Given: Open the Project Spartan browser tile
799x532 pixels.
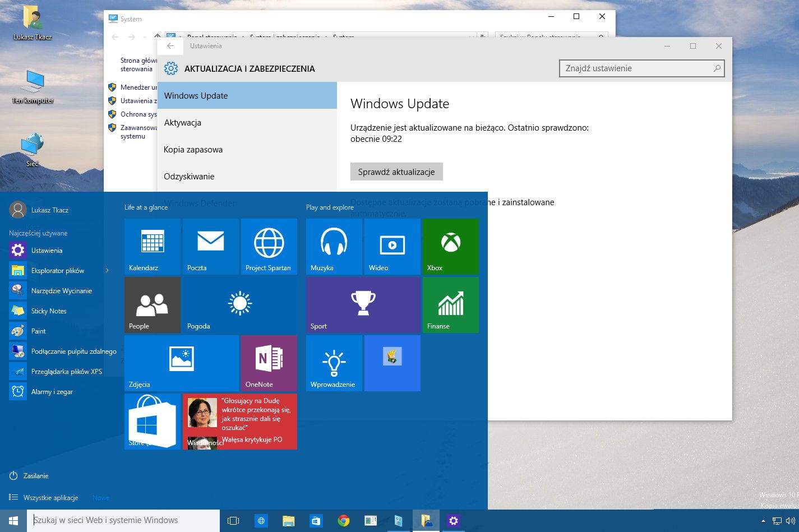Looking at the screenshot, I should pyautogui.click(x=269, y=247).
